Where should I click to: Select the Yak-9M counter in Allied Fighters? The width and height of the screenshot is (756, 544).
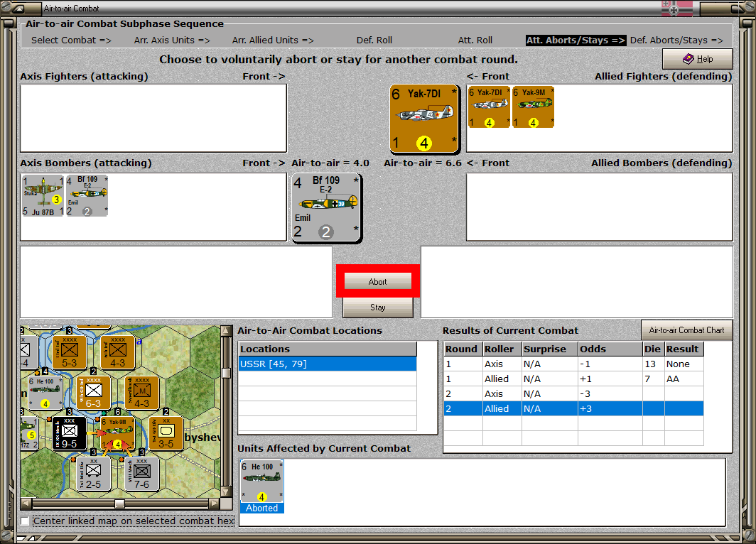pos(533,107)
